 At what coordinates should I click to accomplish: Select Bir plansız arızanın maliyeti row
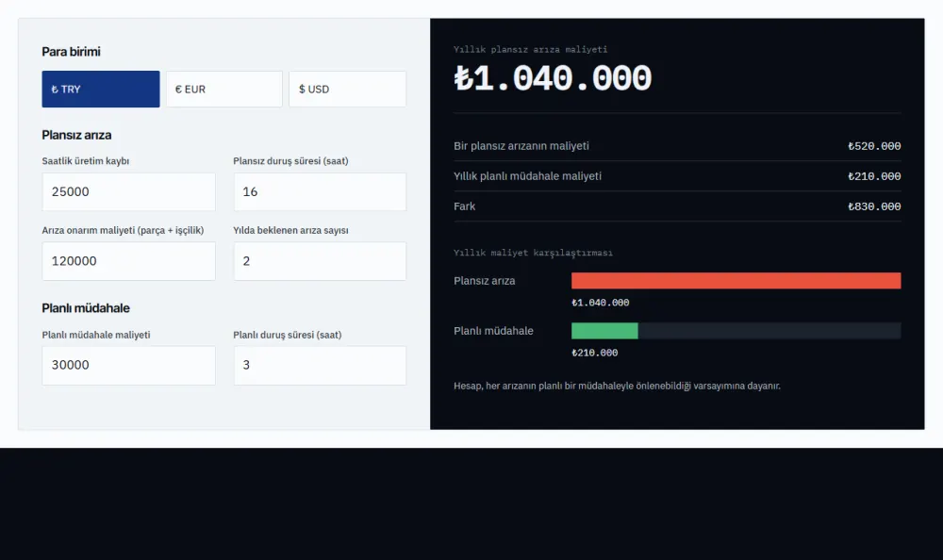677,146
